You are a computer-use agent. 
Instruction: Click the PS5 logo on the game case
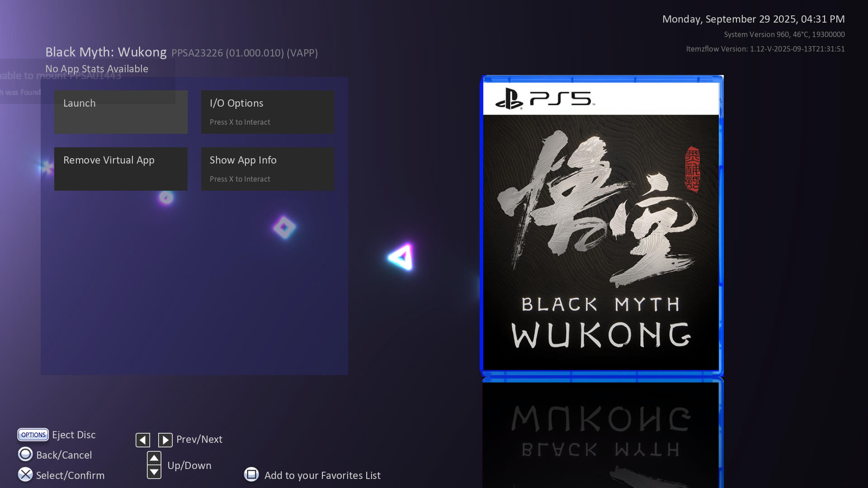coord(545,99)
